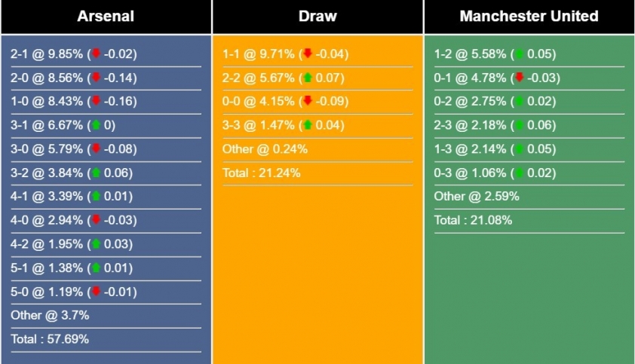Click the green arrow in 1-2 row

[x=519, y=54]
